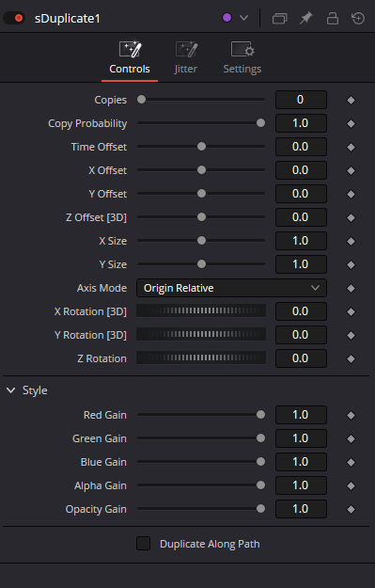Viewport: 375px width, 588px height.
Task: Toggle the X Rotation [3D] keyframe diamond
Action: 351,312
